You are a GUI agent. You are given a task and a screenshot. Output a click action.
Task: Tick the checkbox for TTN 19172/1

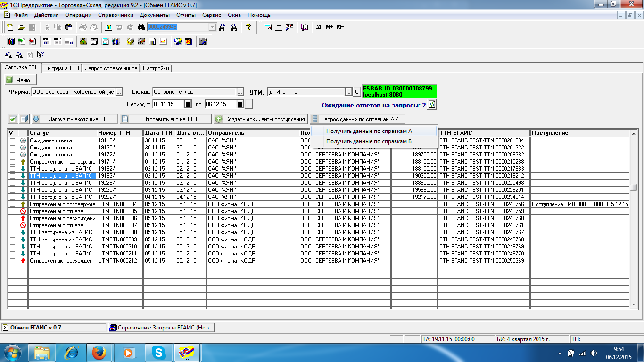click(x=12, y=155)
